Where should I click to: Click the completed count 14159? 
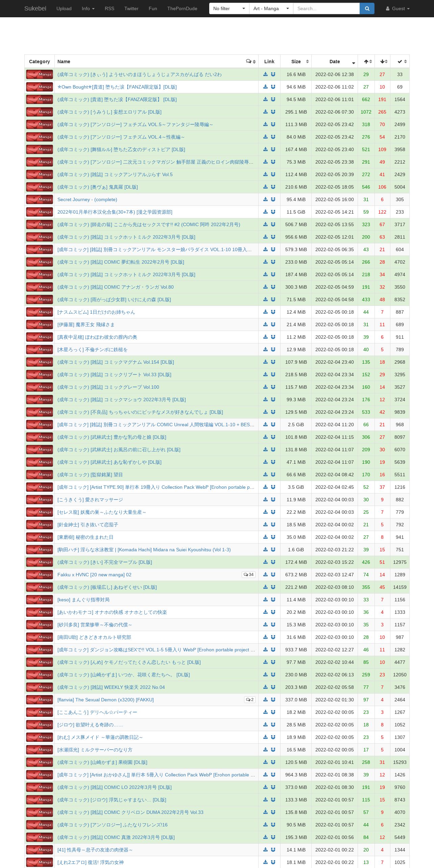click(x=400, y=587)
